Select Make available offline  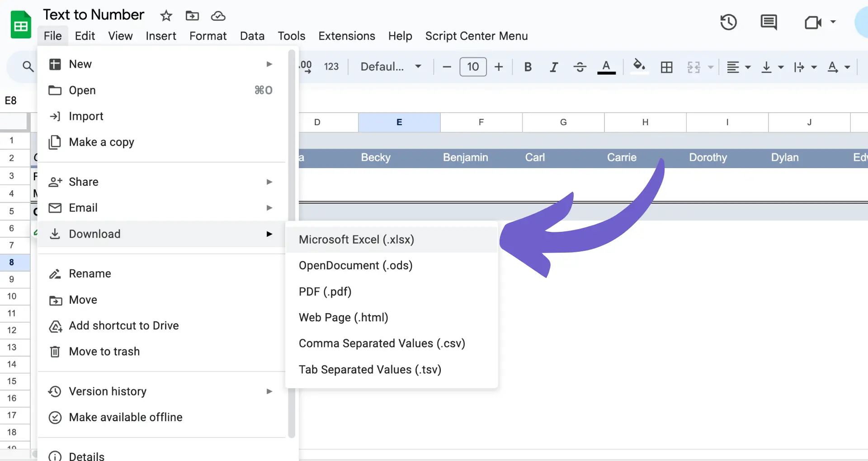click(161, 417)
